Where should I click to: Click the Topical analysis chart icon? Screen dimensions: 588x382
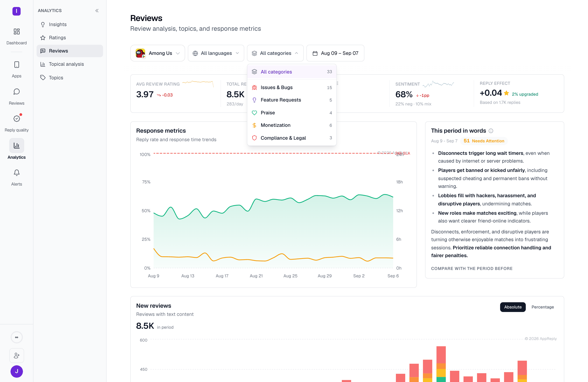43,64
